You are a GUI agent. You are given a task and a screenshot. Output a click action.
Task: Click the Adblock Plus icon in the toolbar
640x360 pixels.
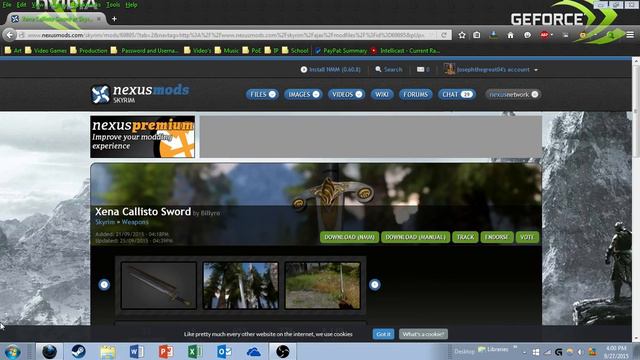[544, 35]
